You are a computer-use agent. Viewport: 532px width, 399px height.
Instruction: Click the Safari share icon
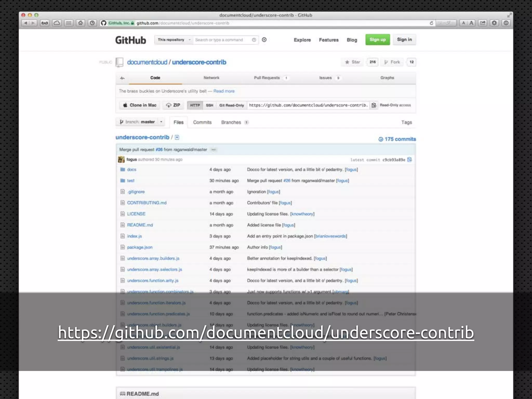click(x=483, y=23)
